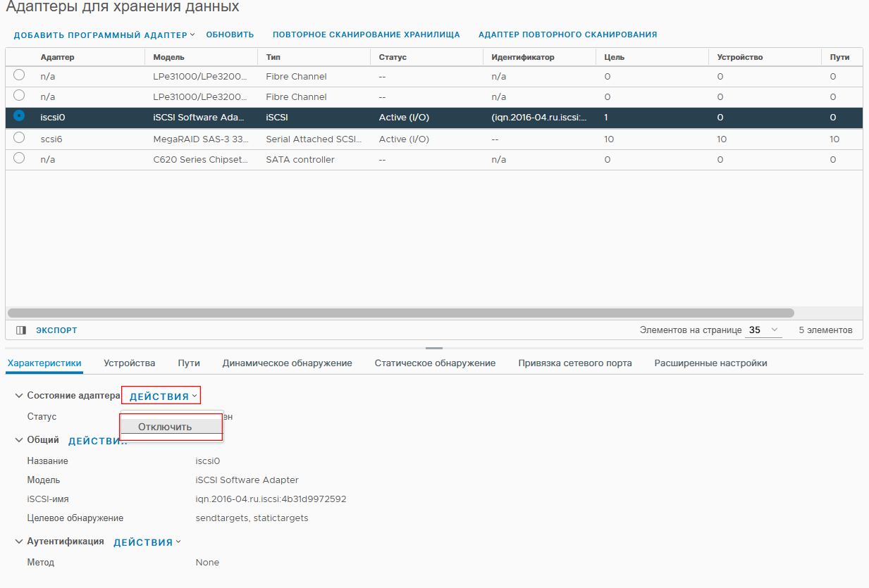Go to the Привязка сетевого порта tab

(575, 363)
